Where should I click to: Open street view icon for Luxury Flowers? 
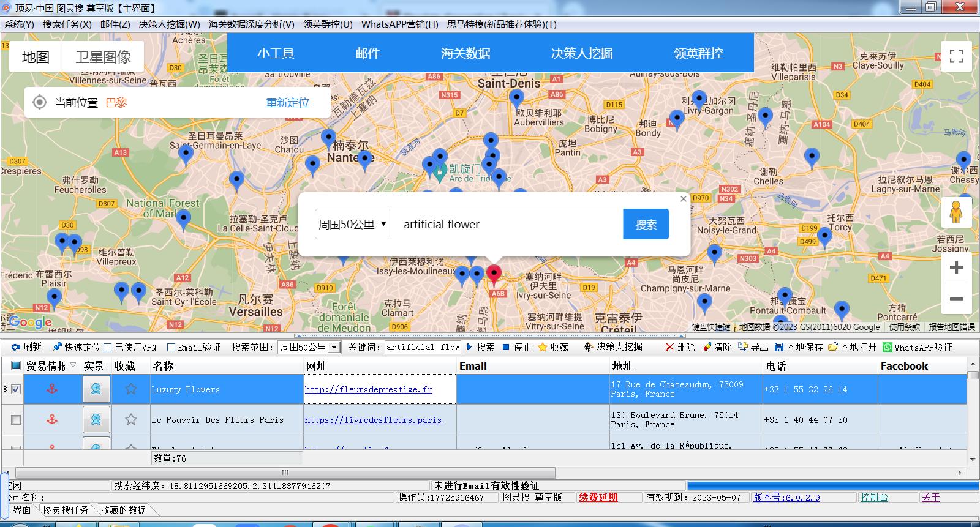click(x=96, y=389)
